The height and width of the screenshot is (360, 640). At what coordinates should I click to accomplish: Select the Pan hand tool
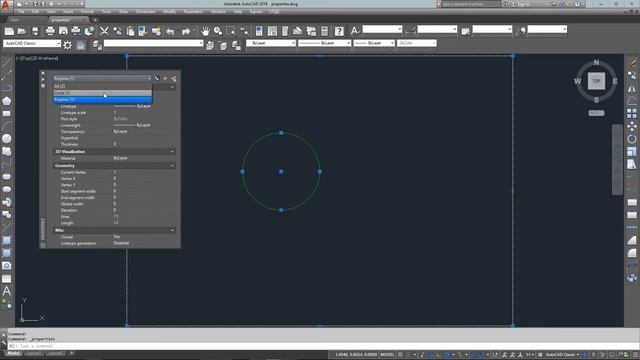click(205, 31)
